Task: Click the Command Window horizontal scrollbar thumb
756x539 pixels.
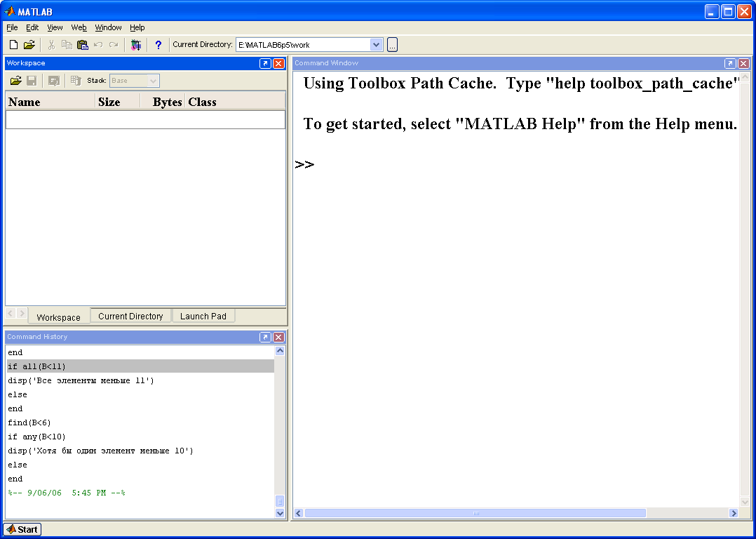Action: [475, 513]
